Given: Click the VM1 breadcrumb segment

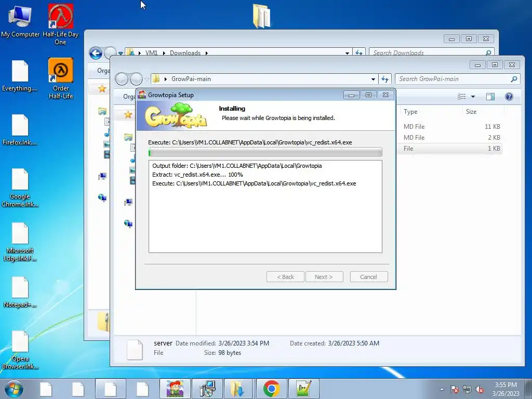Looking at the screenshot, I should [151, 53].
